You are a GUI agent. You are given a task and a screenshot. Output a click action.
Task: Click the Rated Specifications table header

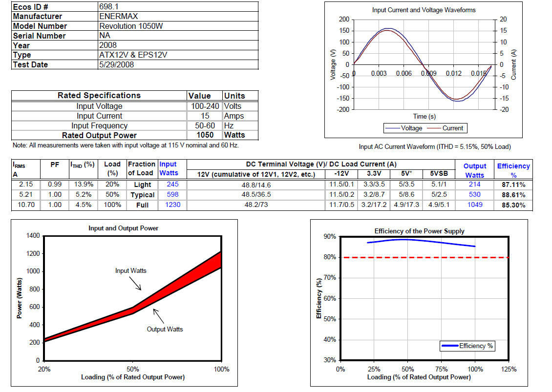tap(99, 96)
